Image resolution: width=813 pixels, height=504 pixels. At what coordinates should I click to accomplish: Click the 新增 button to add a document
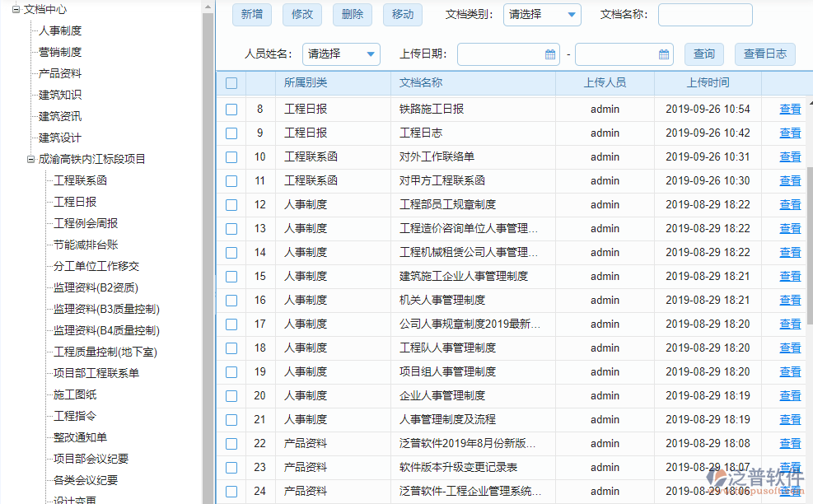[x=252, y=15]
